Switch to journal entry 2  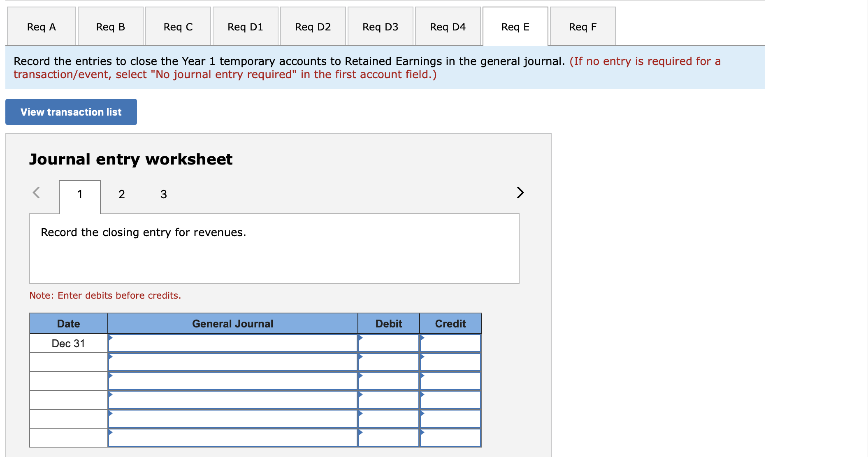pyautogui.click(x=121, y=194)
